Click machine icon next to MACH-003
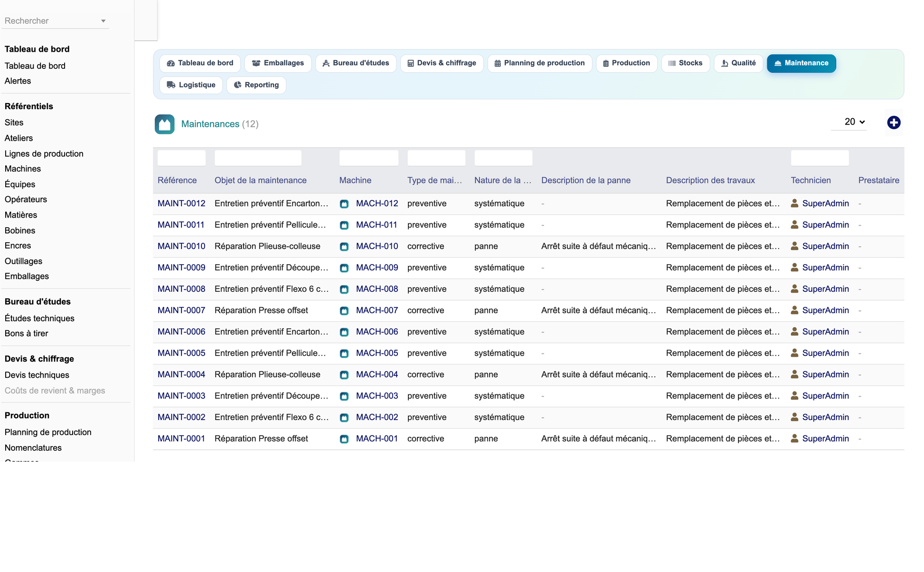Image resolution: width=924 pixels, height=572 pixels. pyautogui.click(x=344, y=396)
